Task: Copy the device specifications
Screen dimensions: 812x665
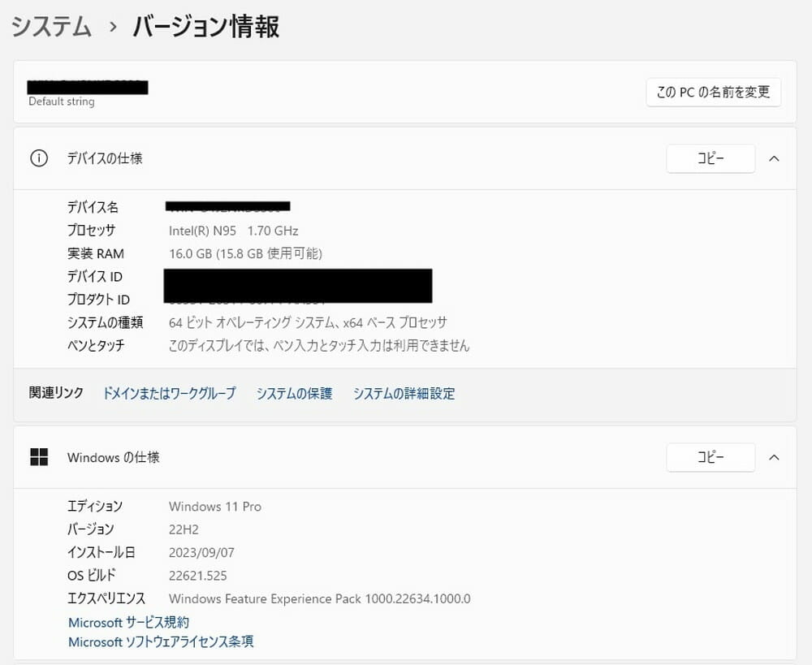Action: 710,159
